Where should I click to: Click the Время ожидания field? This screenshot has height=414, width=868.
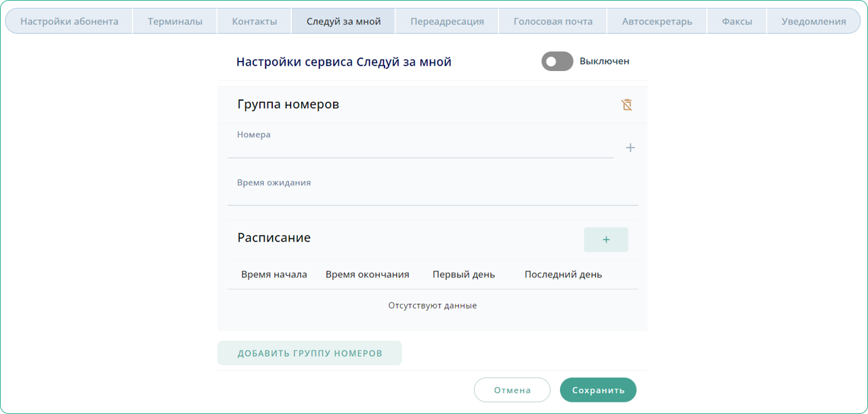pos(432,195)
